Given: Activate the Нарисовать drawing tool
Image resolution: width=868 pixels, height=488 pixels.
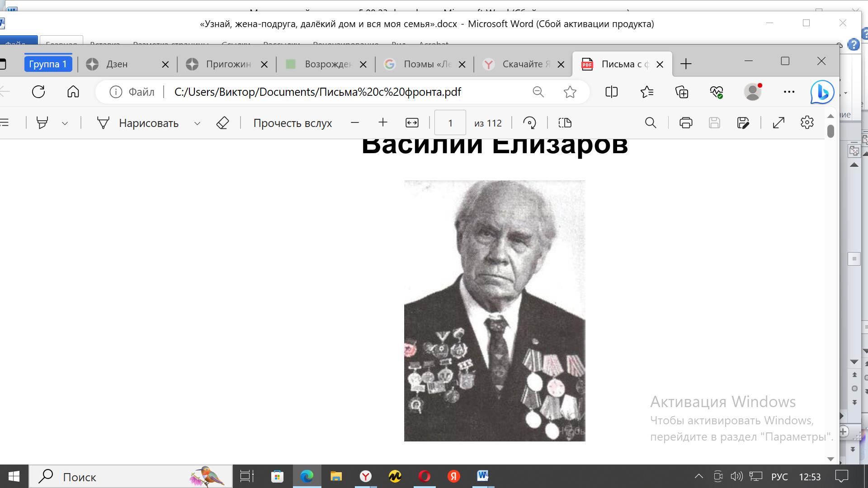Looking at the screenshot, I should coord(138,123).
